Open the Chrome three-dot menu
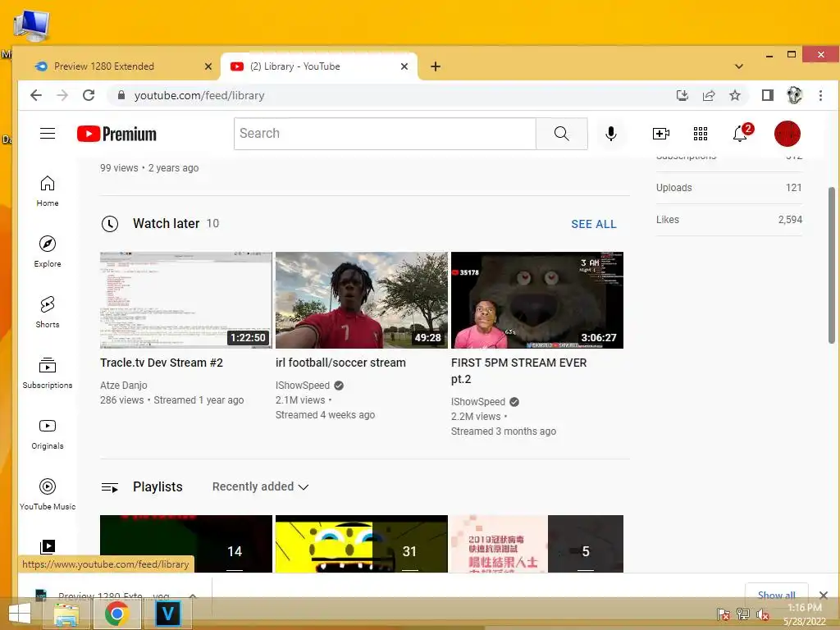 pos(820,95)
